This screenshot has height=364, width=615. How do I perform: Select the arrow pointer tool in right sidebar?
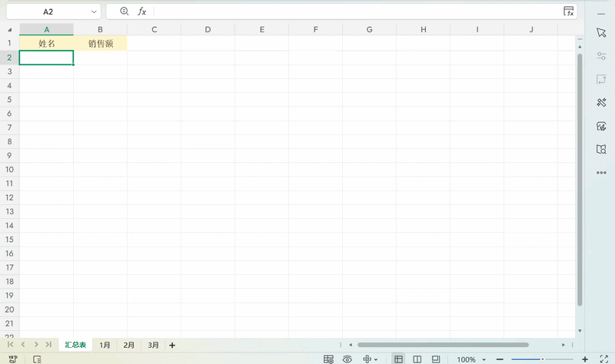[x=601, y=32]
